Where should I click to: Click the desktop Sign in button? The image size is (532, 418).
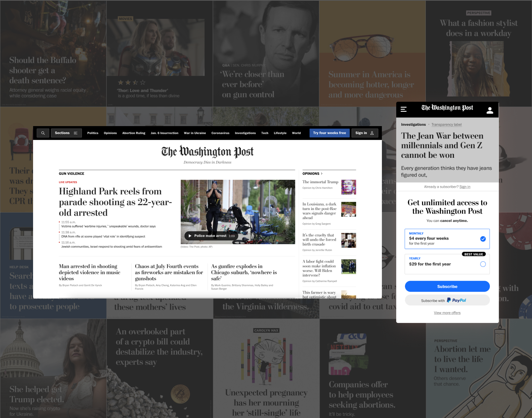click(x=365, y=133)
